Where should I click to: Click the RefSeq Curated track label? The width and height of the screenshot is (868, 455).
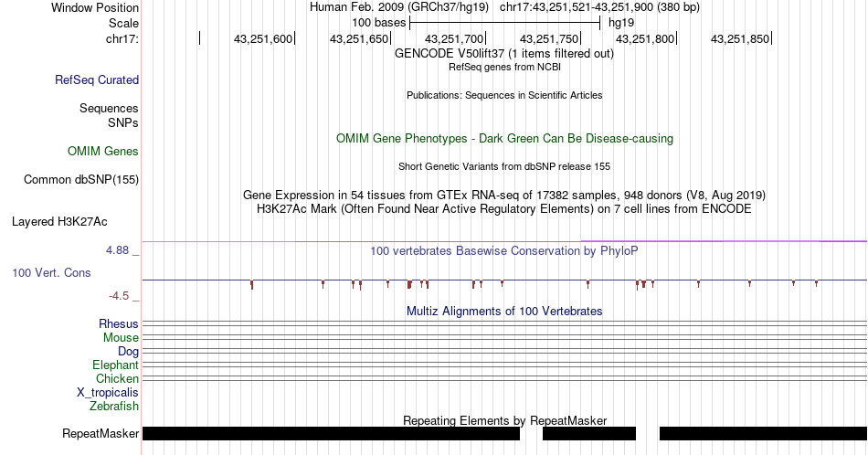[x=97, y=79]
